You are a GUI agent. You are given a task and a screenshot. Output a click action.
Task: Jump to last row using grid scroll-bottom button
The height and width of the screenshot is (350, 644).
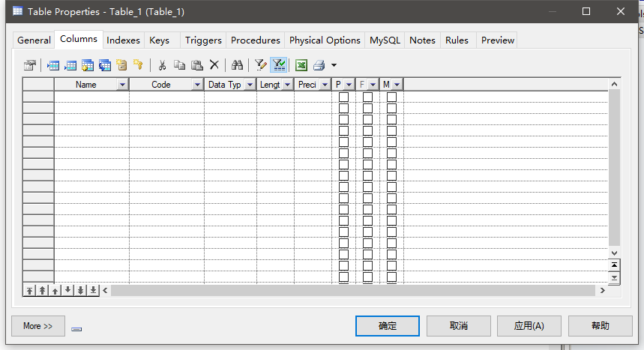[614, 278]
